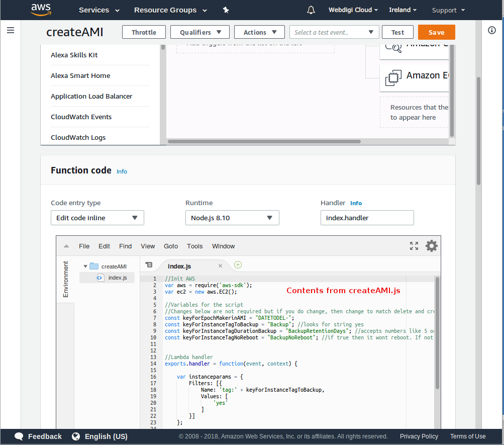Open the Actions dropdown
The image size is (504, 445).
tap(259, 32)
